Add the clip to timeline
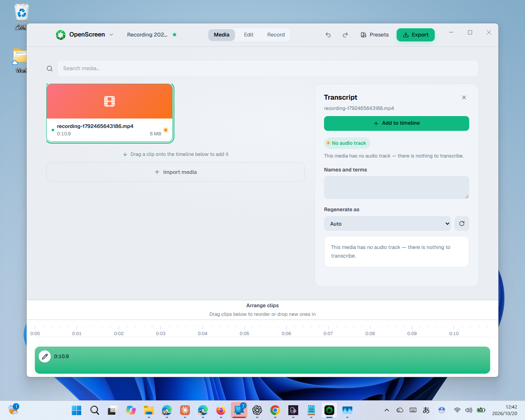Image resolution: width=525 pixels, height=420 pixels. (x=397, y=123)
